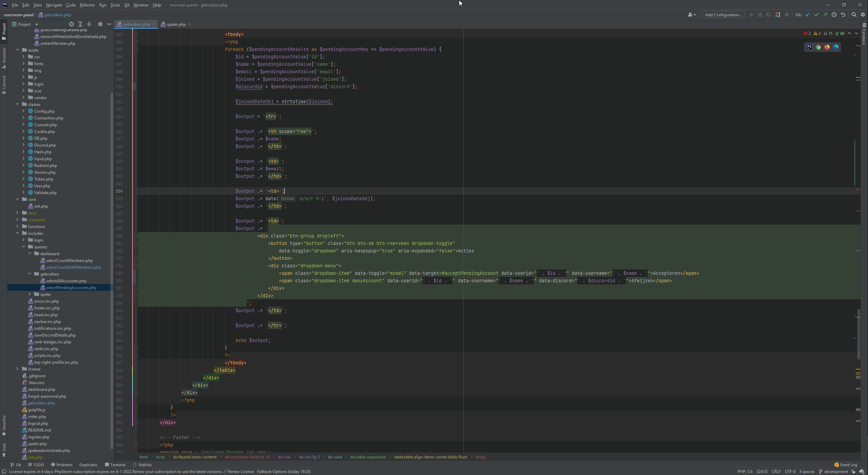The image size is (868, 475).
Task: Click the Add Configuration button
Action: (x=723, y=15)
